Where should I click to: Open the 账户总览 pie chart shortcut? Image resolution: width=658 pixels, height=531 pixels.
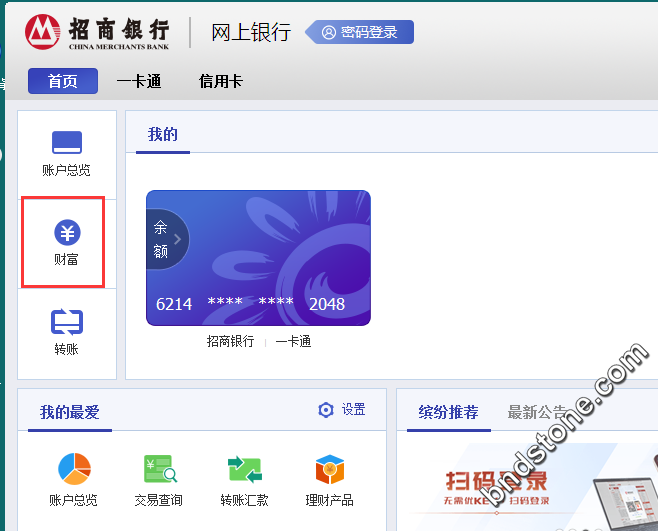[74, 469]
